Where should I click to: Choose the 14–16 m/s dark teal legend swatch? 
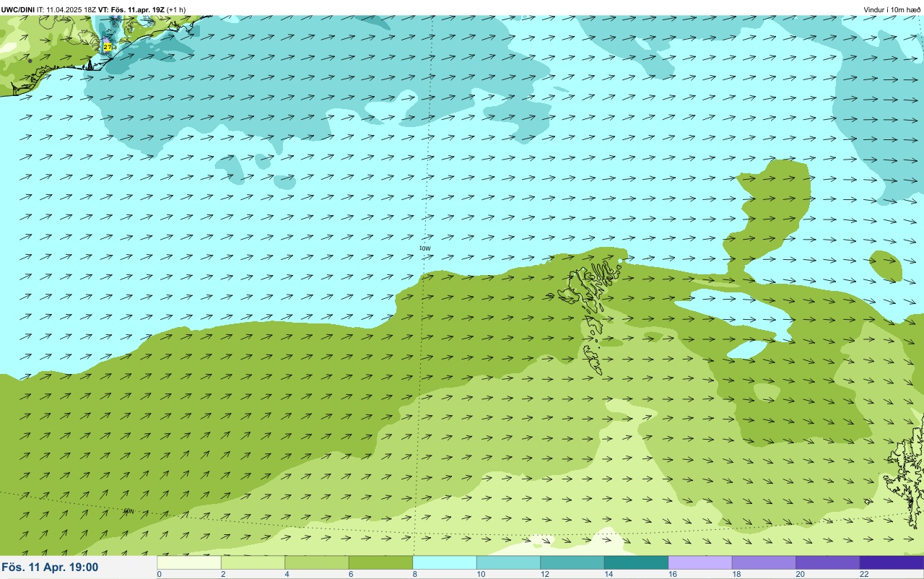[636, 562]
